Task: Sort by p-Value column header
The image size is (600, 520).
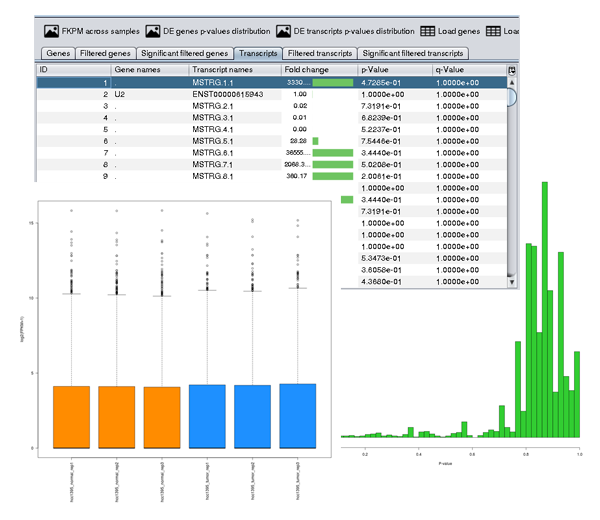Action: point(394,70)
